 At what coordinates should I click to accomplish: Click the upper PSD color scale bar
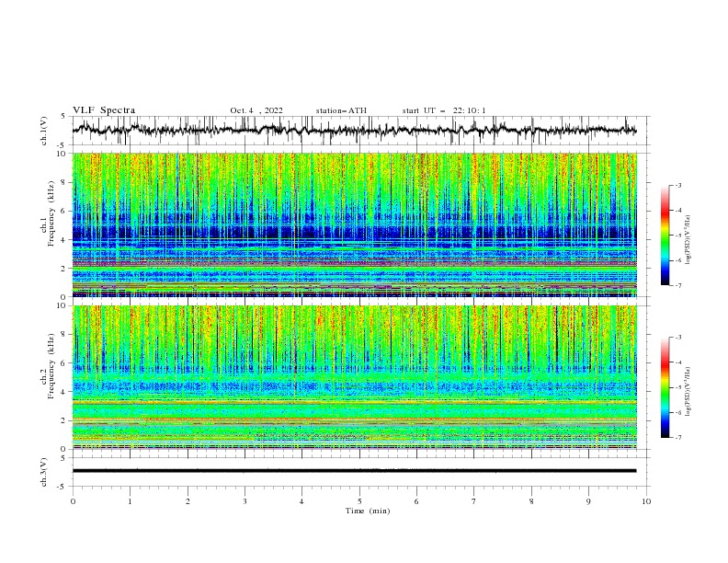[x=665, y=236]
